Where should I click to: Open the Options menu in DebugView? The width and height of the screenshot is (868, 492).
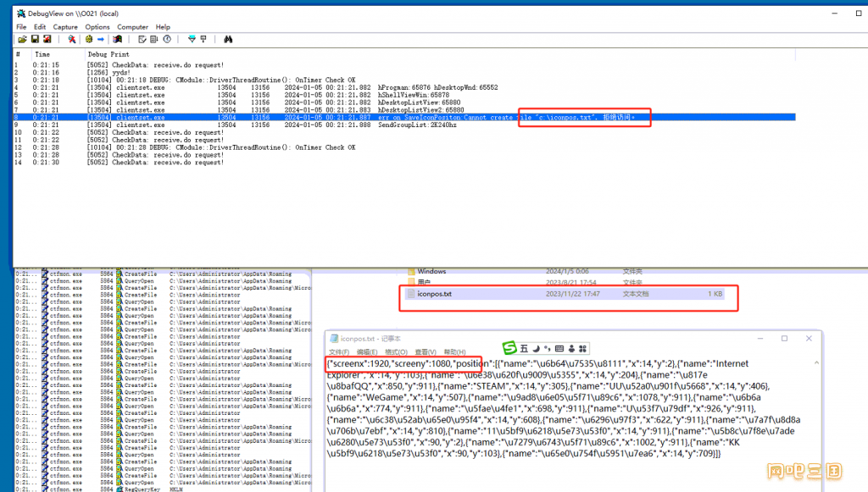pyautogui.click(x=97, y=26)
